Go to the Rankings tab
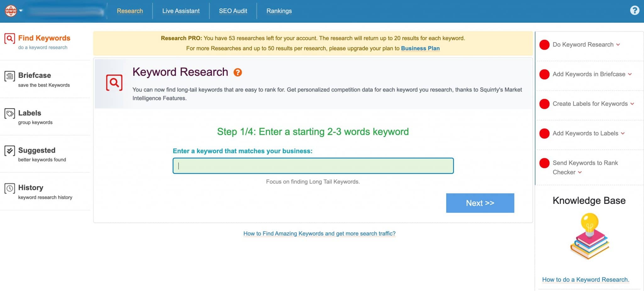Viewport: 644px width, 291px height. (279, 10)
